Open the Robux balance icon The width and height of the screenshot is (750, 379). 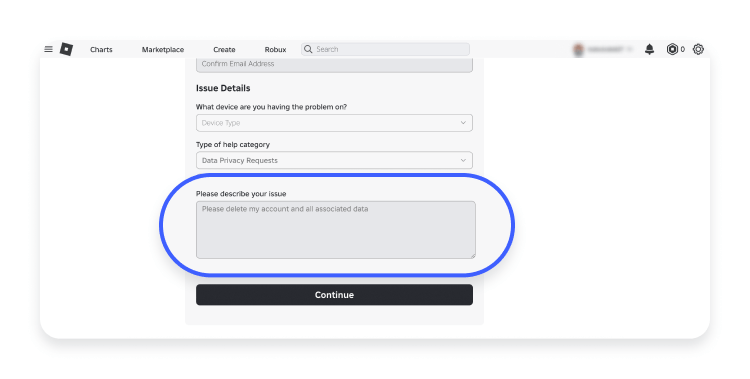click(x=672, y=49)
